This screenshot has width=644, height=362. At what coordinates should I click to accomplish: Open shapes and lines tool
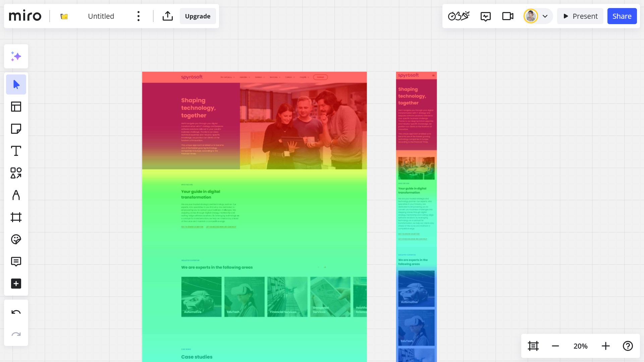[x=16, y=173]
